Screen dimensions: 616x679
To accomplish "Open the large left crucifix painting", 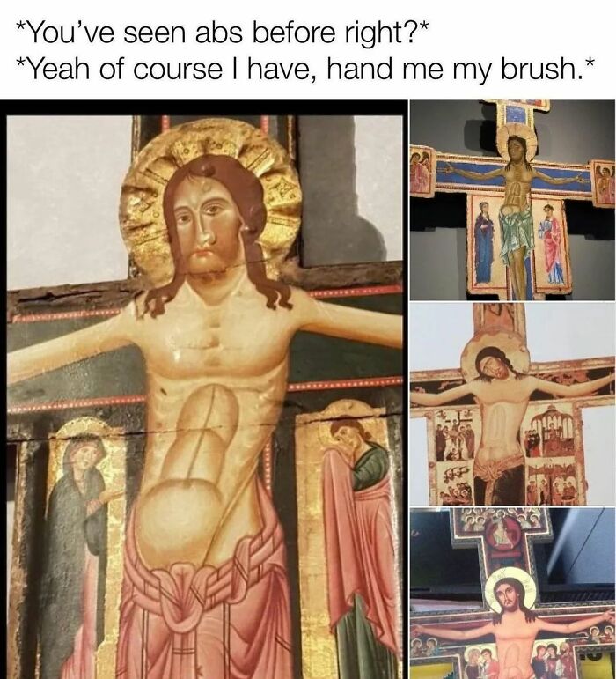I will (205, 389).
